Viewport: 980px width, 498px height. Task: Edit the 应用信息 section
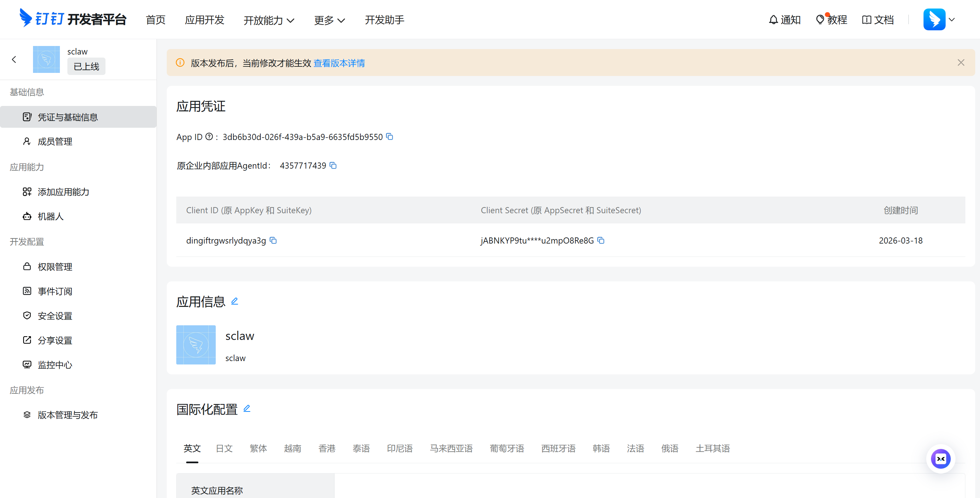pos(234,301)
